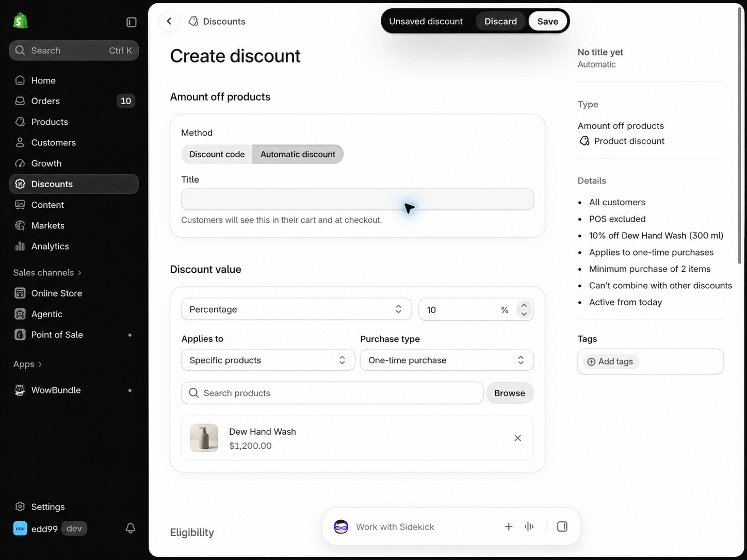This screenshot has width=747, height=560.
Task: Click the Browse products button
Action: pyautogui.click(x=510, y=393)
